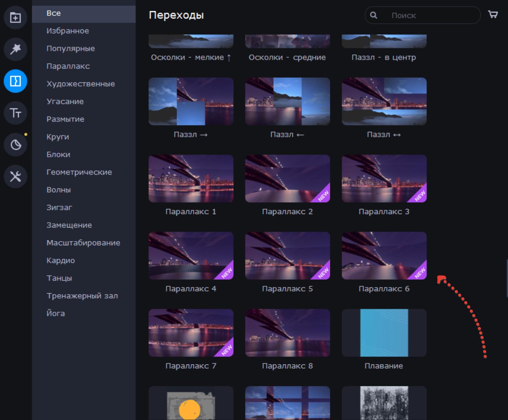Open the stickers panel icon

point(15,145)
